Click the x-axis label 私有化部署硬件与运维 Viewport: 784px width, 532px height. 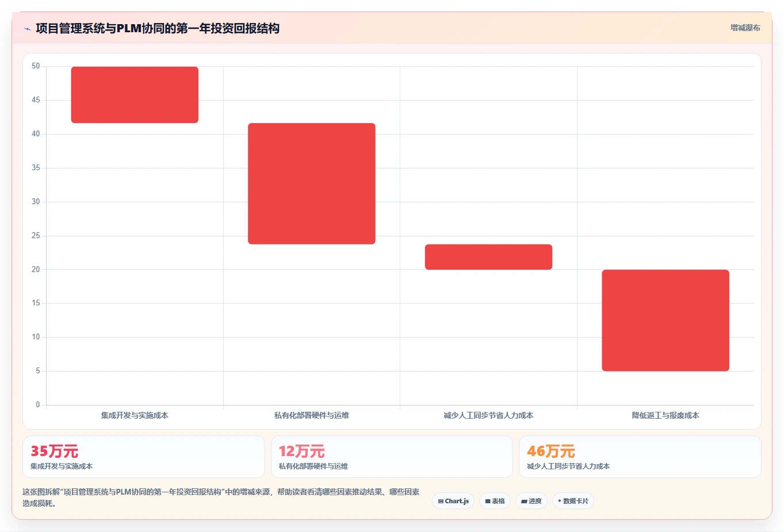[312, 415]
